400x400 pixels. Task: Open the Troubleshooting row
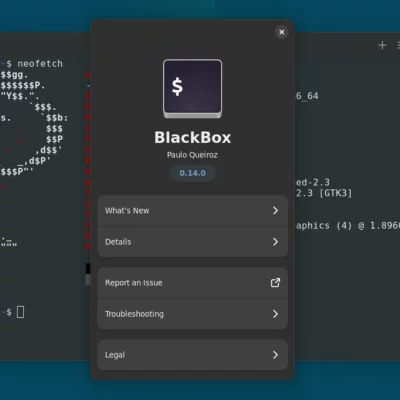[x=193, y=314]
